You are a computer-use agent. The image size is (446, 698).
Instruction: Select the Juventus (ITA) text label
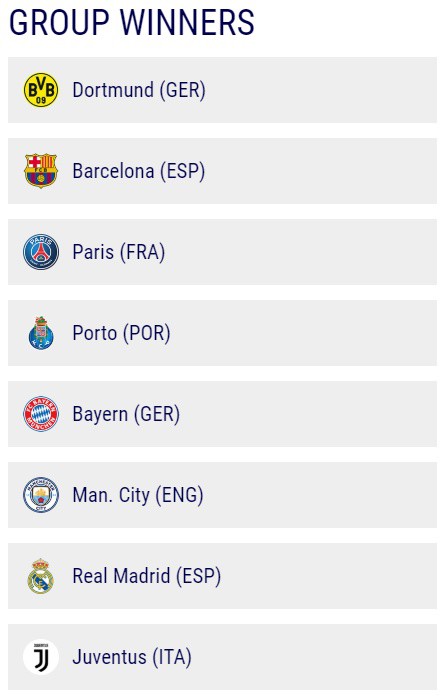coord(132,657)
